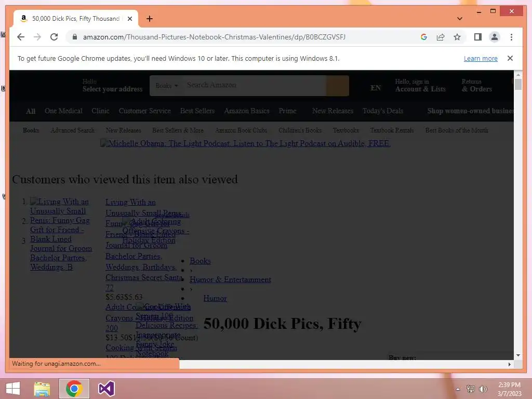
Task: Show hidden tray icons arrow
Action: click(458, 389)
